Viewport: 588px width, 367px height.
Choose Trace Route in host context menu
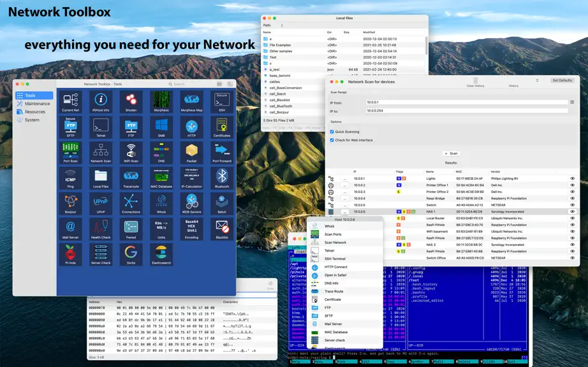[x=334, y=291]
